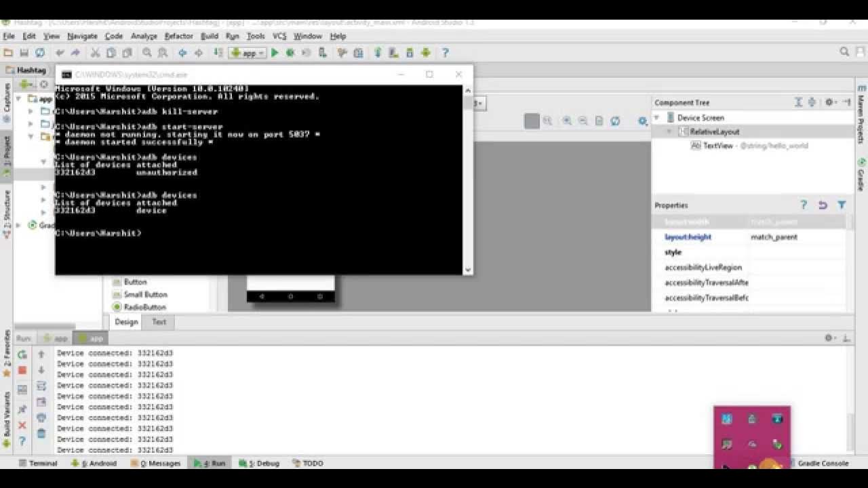Click the Help question mark in toolbar

pyautogui.click(x=446, y=52)
